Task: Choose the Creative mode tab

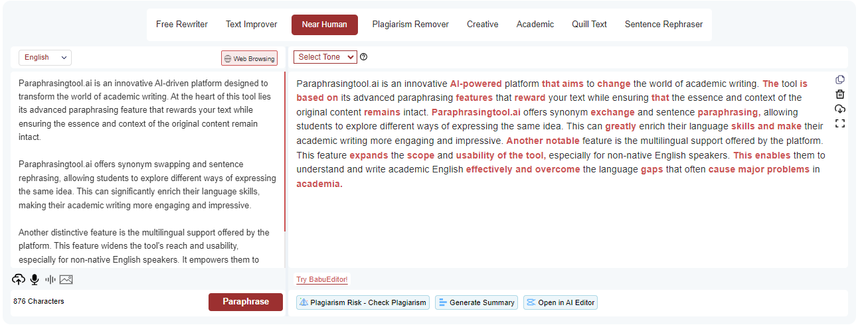Action: (482, 25)
